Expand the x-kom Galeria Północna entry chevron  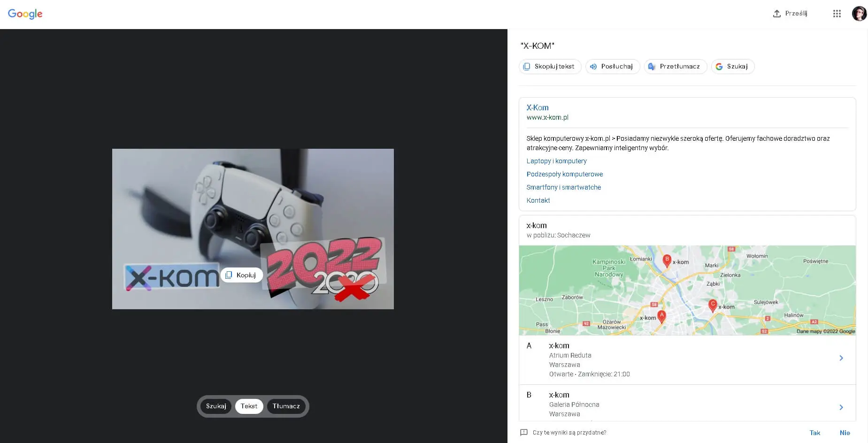tap(841, 407)
